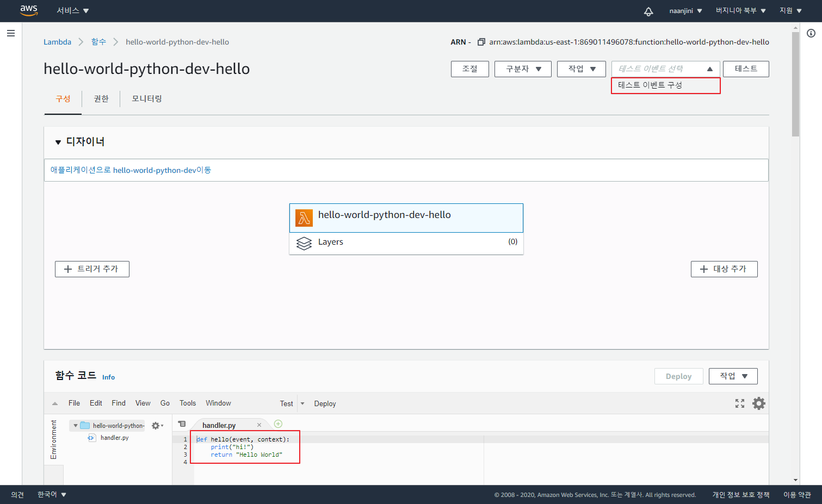Switch to the 권한 tab

[x=101, y=99]
